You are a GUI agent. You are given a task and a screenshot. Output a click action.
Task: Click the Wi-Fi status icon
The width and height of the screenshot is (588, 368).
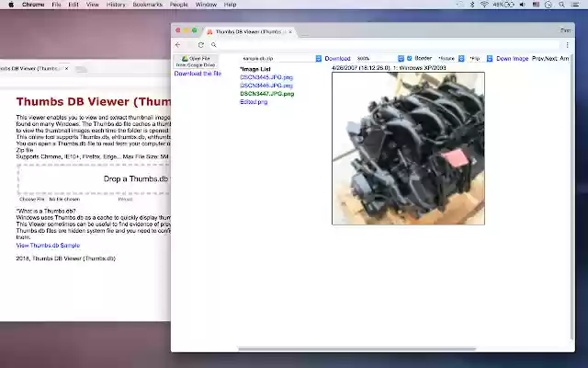pyautogui.click(x=484, y=5)
